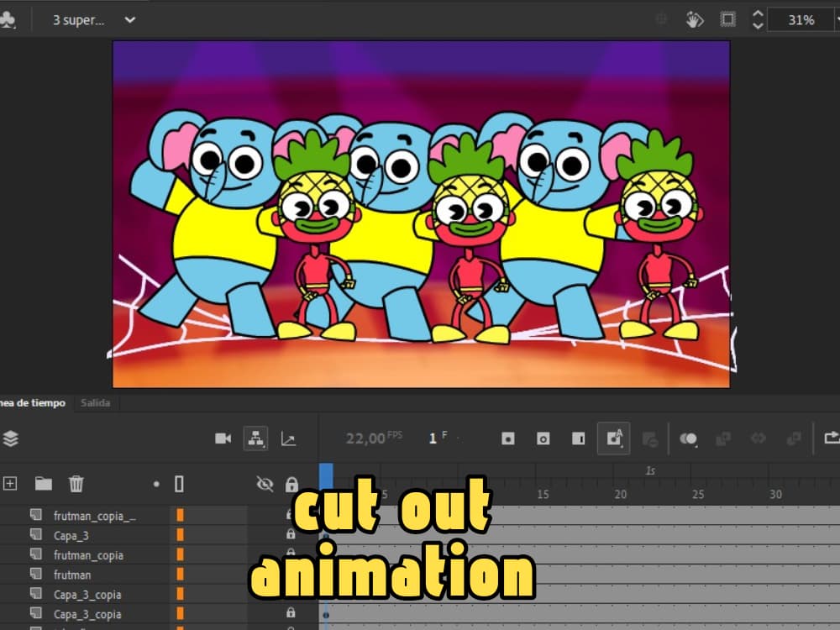840x630 pixels.
Task: Click the center stage icon
Action: [x=662, y=20]
